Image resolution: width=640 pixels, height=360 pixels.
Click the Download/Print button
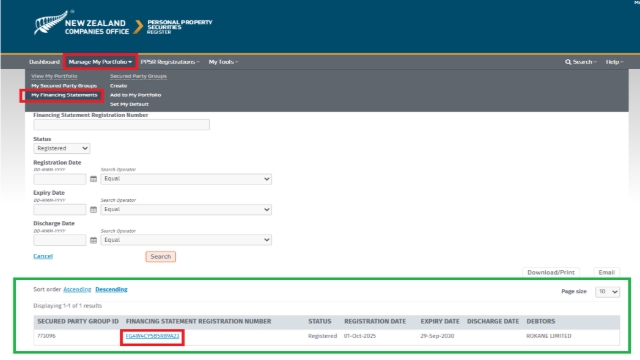click(551, 272)
